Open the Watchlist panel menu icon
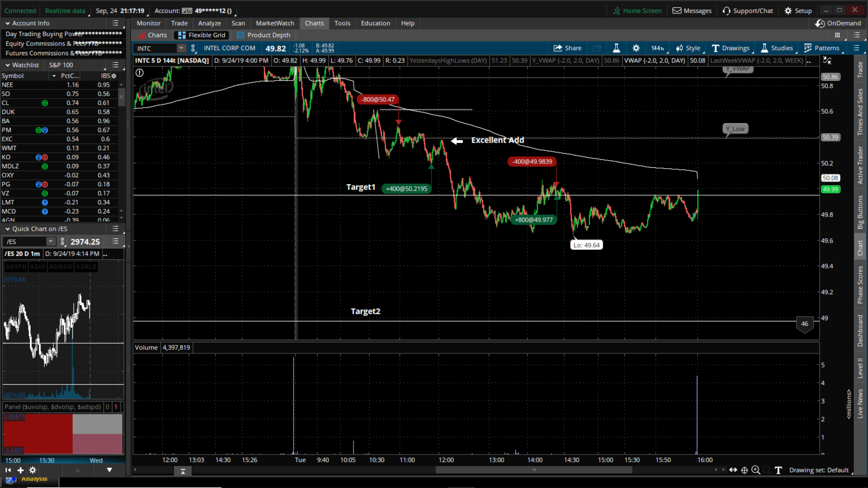The height and width of the screenshot is (488, 868). (x=115, y=65)
